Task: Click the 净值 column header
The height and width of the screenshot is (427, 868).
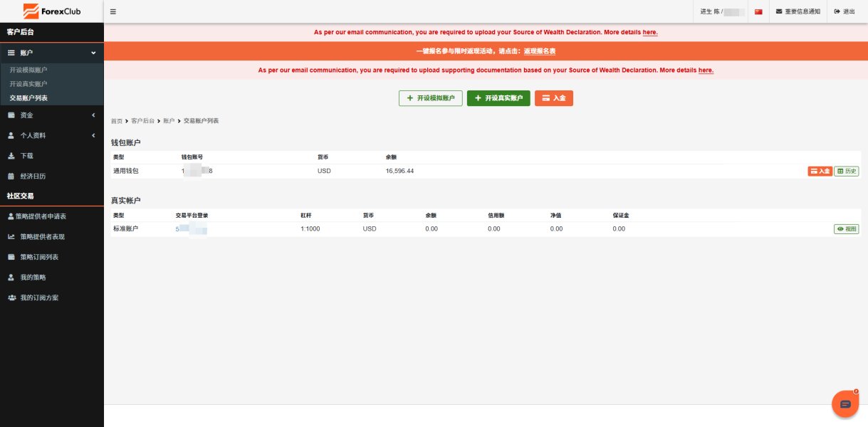Action: [556, 215]
